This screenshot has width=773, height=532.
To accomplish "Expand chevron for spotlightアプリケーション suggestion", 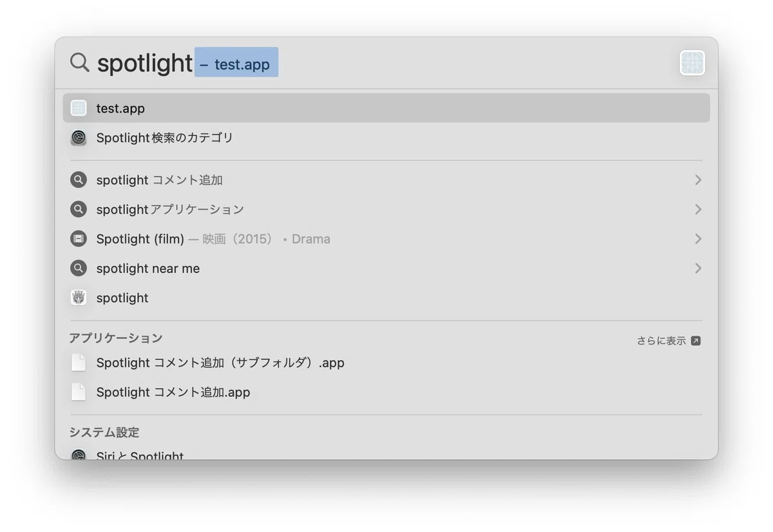I will [698, 209].
